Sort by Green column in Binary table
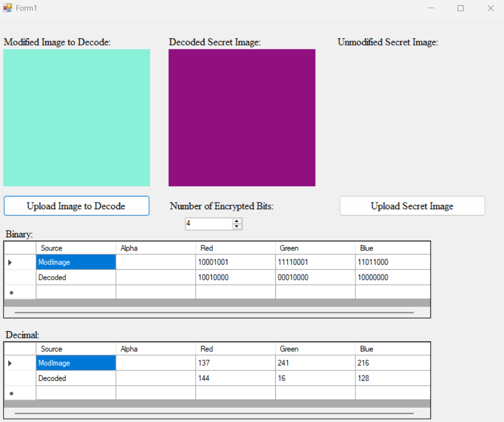504x422 pixels. pyautogui.click(x=315, y=248)
